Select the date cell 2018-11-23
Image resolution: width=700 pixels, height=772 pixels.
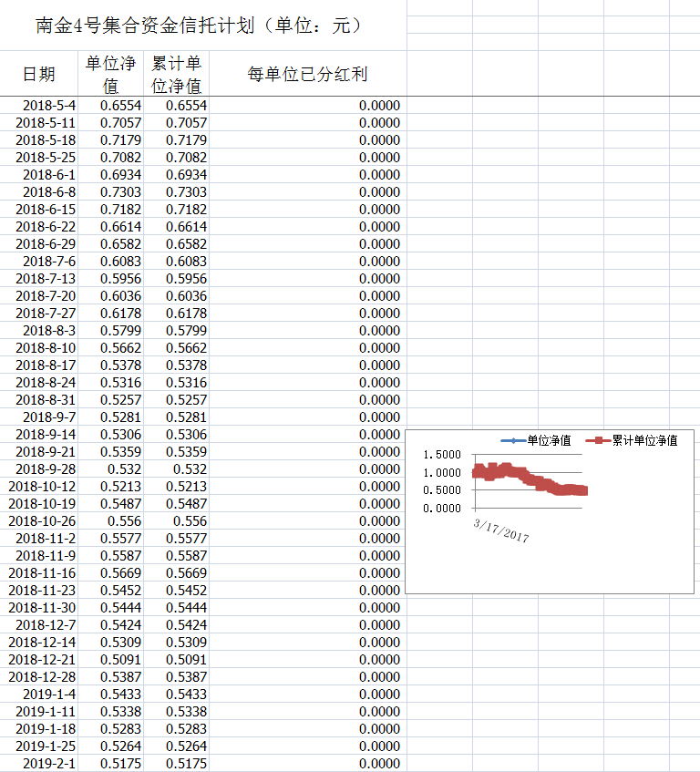39,590
